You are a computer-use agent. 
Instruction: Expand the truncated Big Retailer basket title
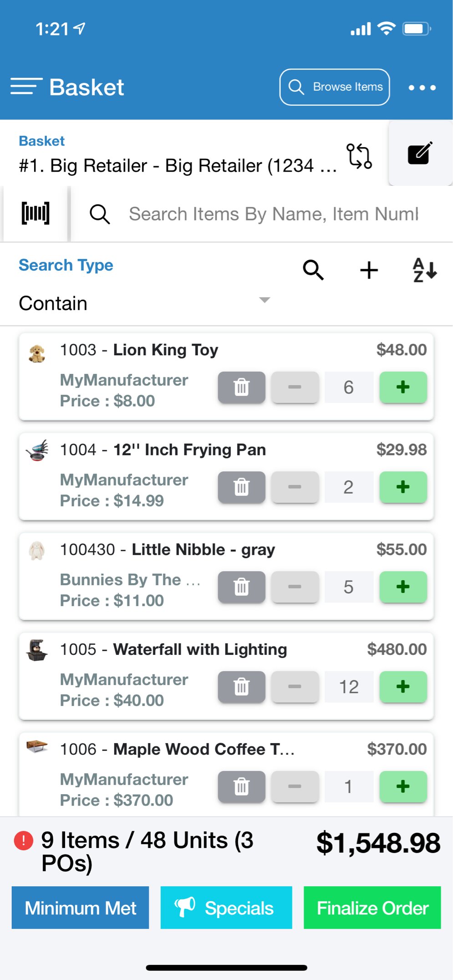(x=178, y=165)
